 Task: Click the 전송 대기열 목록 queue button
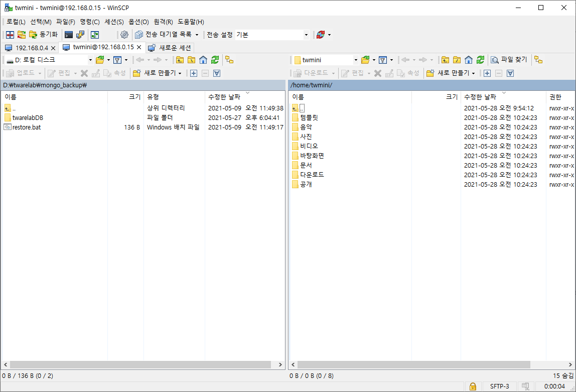tap(164, 35)
